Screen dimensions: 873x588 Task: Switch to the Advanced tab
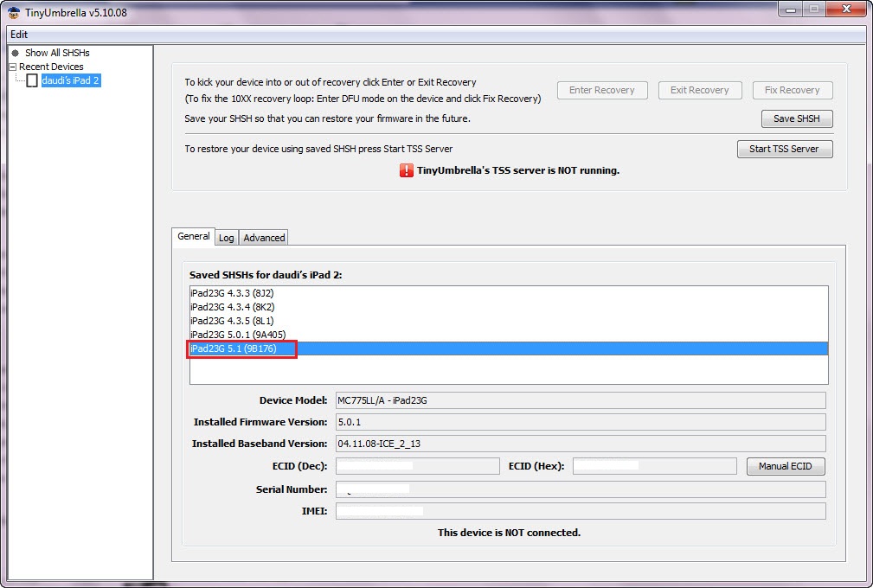pyautogui.click(x=264, y=238)
